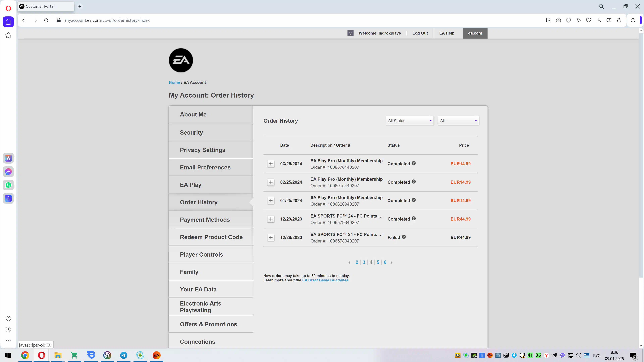Go to order history page 6
This screenshot has width=644, height=362.
pos(385,262)
